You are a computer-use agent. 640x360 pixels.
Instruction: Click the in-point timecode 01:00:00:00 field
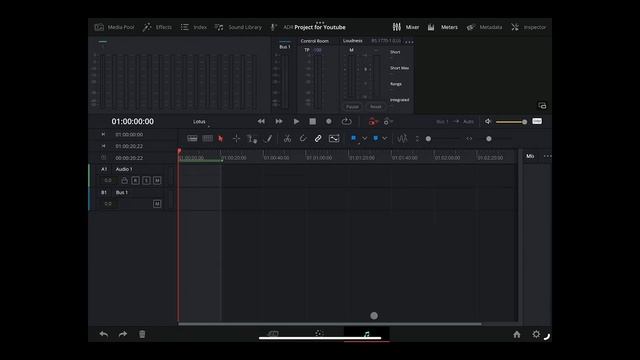[x=129, y=134]
